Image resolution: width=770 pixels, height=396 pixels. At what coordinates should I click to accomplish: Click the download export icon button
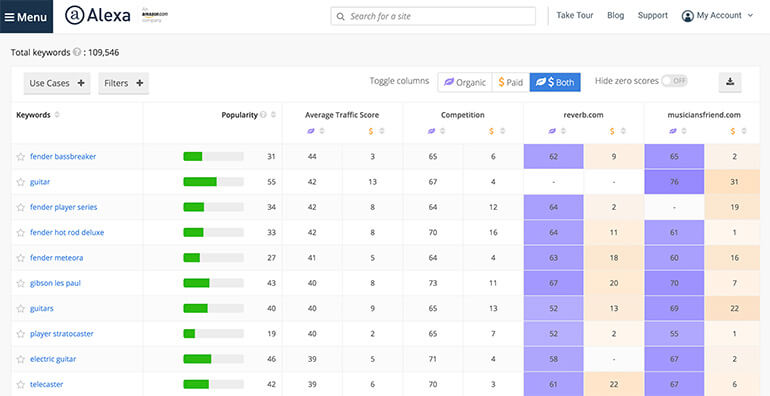tap(730, 83)
